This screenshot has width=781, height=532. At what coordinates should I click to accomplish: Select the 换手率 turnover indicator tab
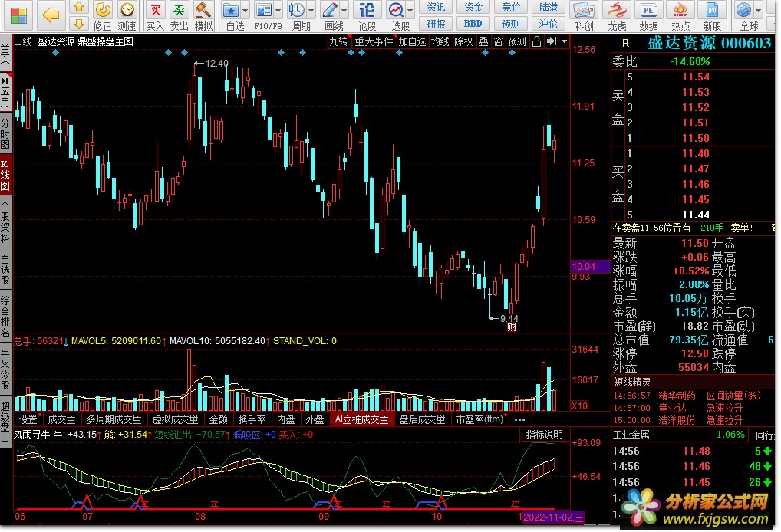(252, 419)
